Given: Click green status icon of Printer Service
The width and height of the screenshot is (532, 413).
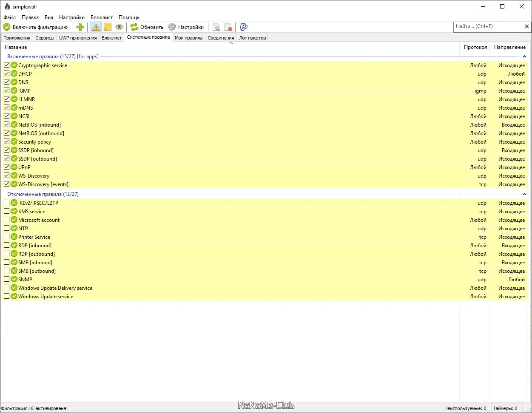Looking at the screenshot, I should point(14,237).
